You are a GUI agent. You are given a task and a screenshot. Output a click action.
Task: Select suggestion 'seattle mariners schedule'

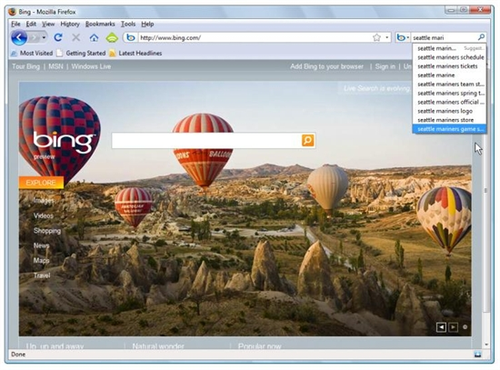450,57
